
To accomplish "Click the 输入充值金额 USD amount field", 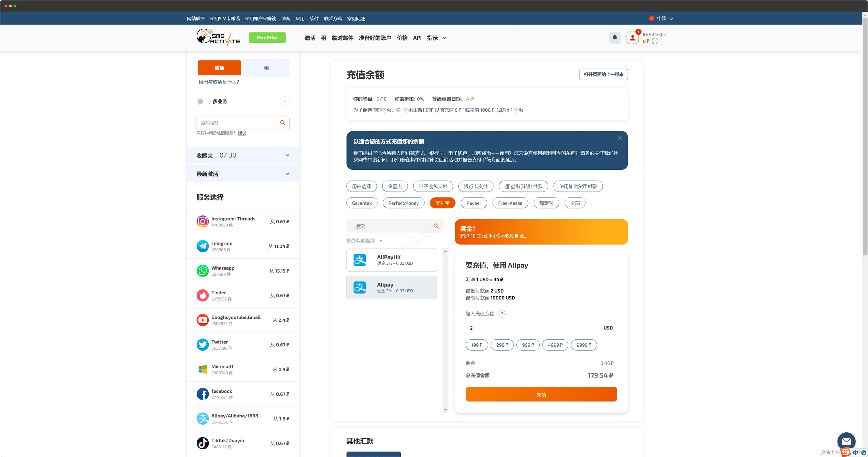I will pos(541,328).
